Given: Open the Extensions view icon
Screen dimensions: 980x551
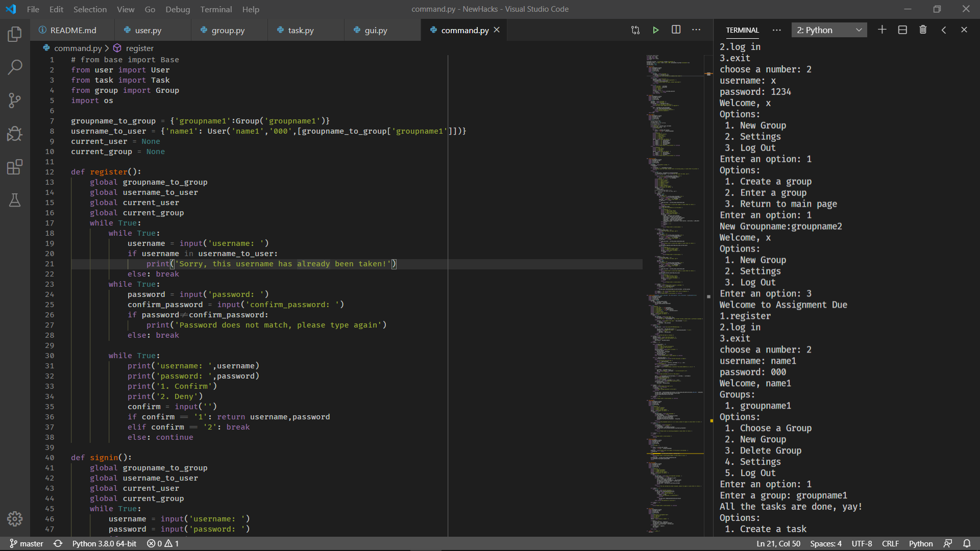Looking at the screenshot, I should (15, 167).
